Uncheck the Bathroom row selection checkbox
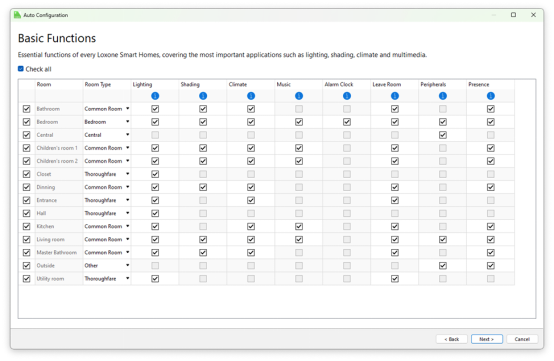The image size is (554, 361). (26, 109)
